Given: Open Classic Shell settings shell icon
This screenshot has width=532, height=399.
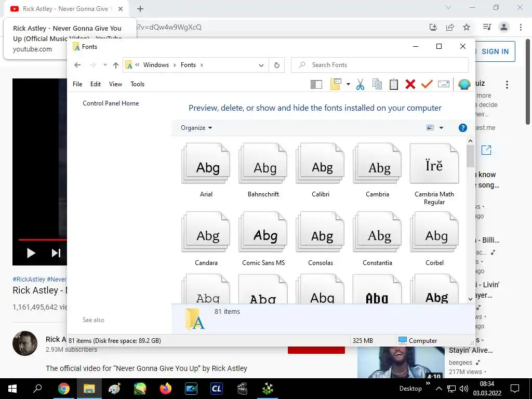Looking at the screenshot, I should [x=464, y=84].
